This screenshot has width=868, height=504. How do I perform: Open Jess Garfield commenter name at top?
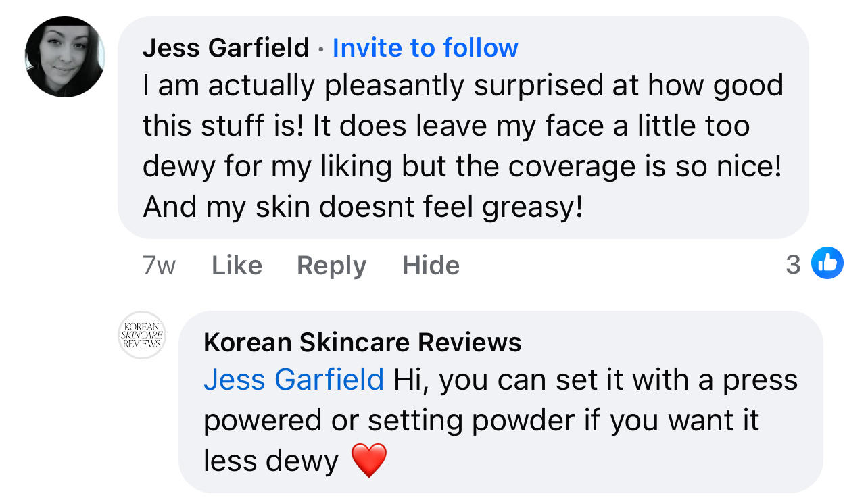coord(226,48)
